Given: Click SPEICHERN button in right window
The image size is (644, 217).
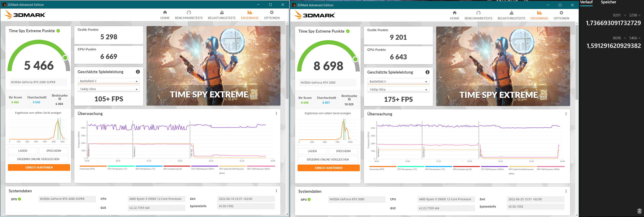Looking at the screenshot, I should click(x=343, y=151).
